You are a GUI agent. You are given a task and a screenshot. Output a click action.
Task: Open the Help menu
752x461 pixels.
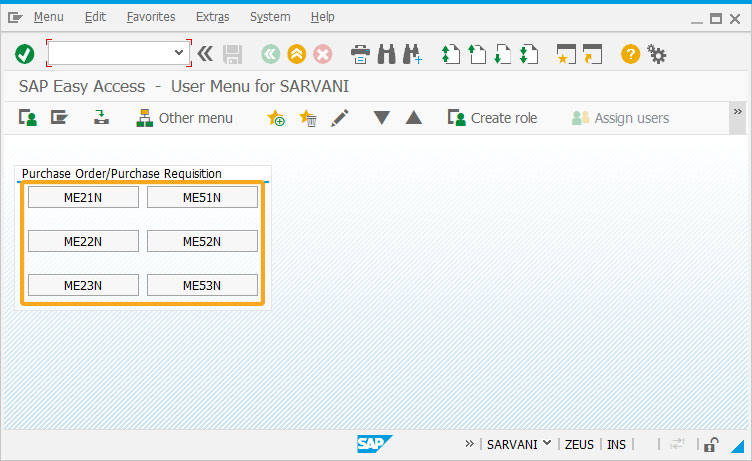pos(322,17)
